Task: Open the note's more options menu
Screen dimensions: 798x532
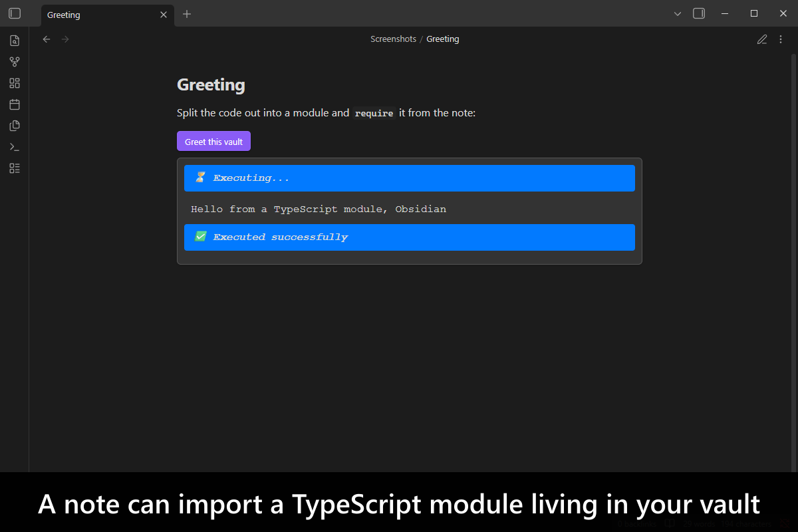Action: tap(781, 39)
